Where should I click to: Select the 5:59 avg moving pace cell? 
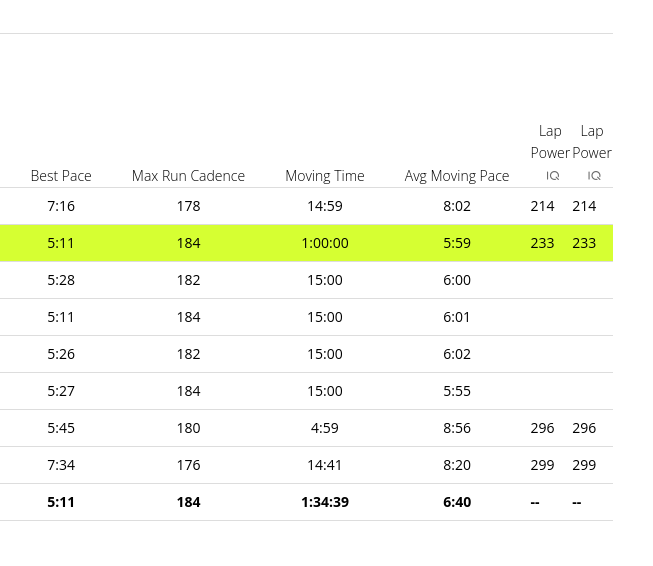click(x=457, y=243)
